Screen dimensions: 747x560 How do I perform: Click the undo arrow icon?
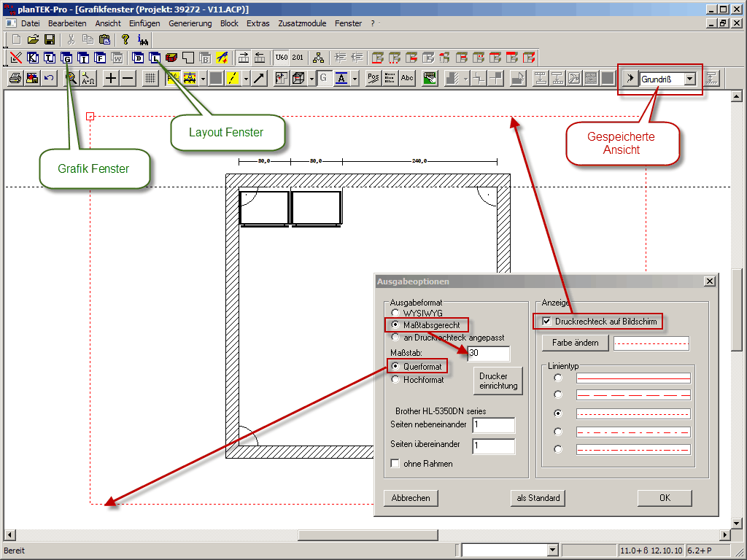[x=49, y=79]
